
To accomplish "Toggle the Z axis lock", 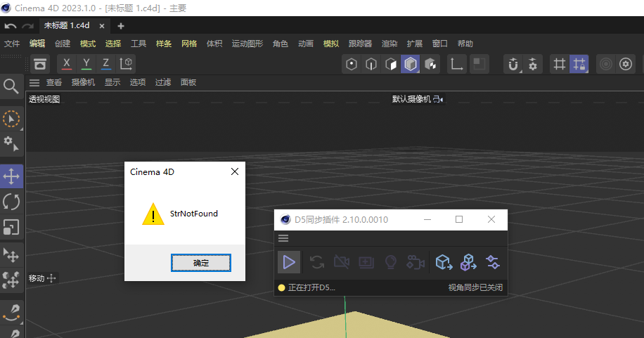I will [x=106, y=64].
